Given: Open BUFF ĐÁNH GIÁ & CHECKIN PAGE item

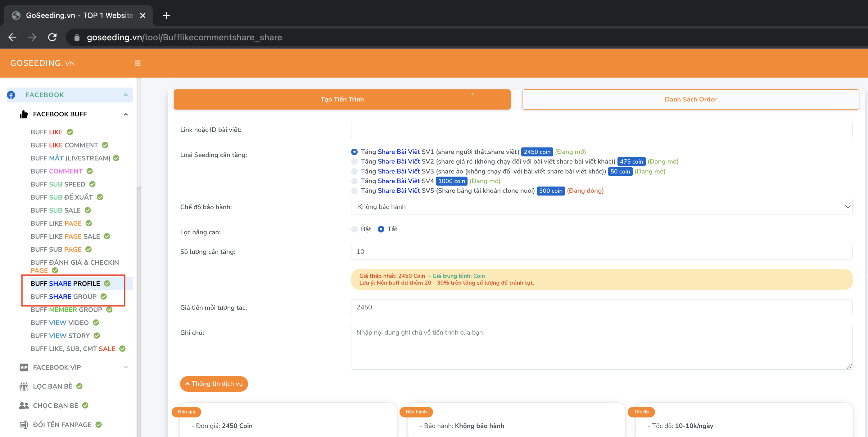Looking at the screenshot, I should (x=75, y=267).
